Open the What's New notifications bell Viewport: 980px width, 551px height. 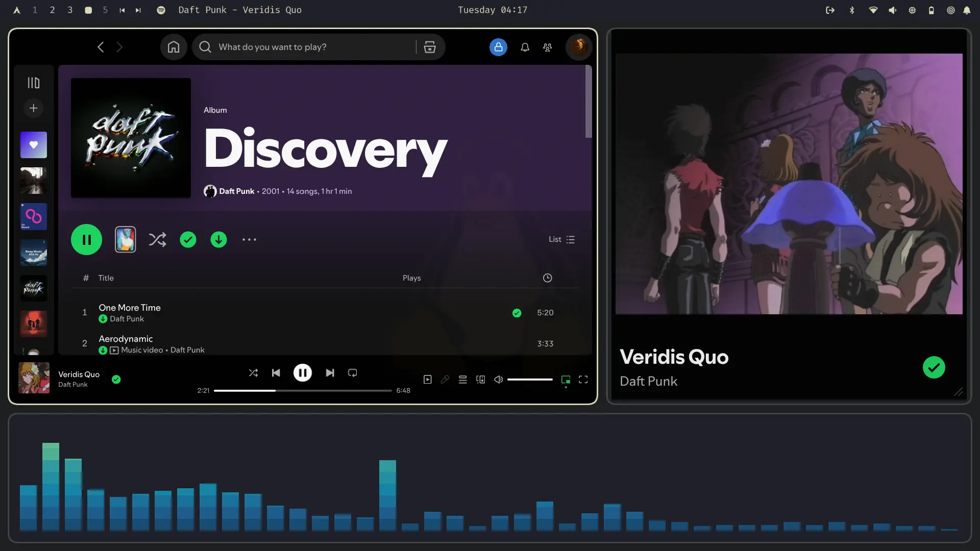point(525,47)
